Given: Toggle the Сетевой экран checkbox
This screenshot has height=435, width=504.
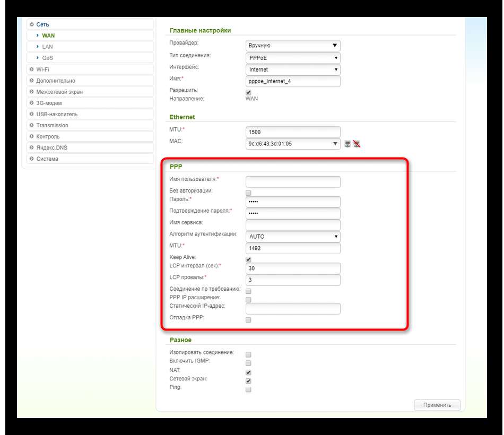Looking at the screenshot, I should point(248,381).
